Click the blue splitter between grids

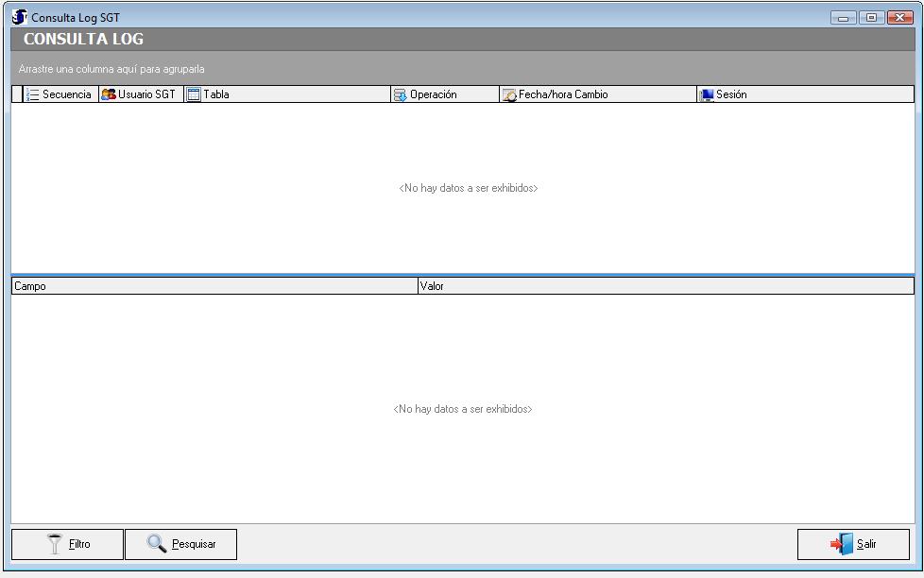pyautogui.click(x=462, y=275)
